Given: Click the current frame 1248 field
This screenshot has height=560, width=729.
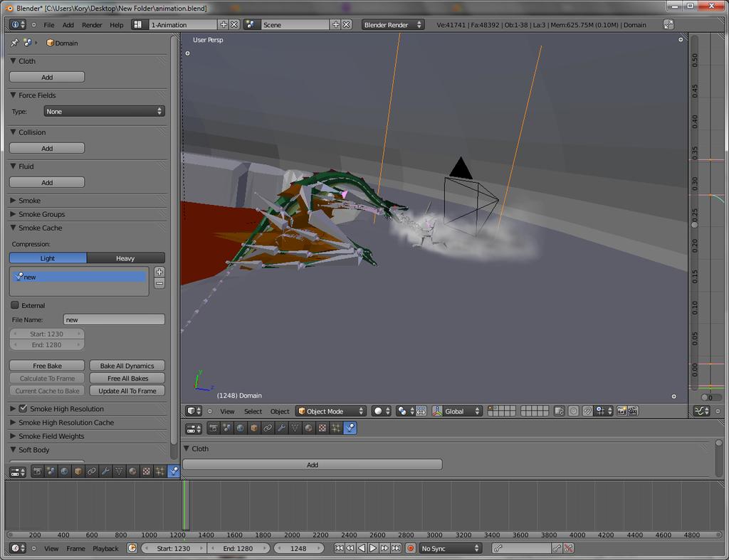Looking at the screenshot, I should [x=298, y=549].
